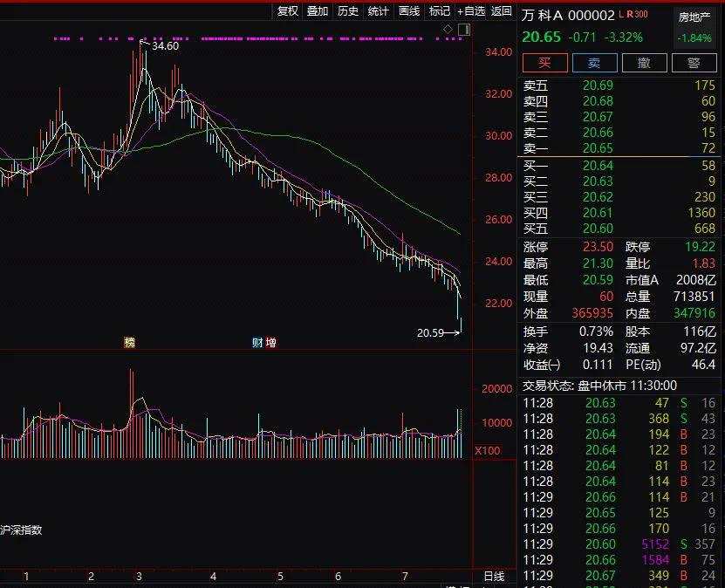This screenshot has width=725, height=588.
Task: Click the 榜 marker on the chart
Action: click(129, 342)
